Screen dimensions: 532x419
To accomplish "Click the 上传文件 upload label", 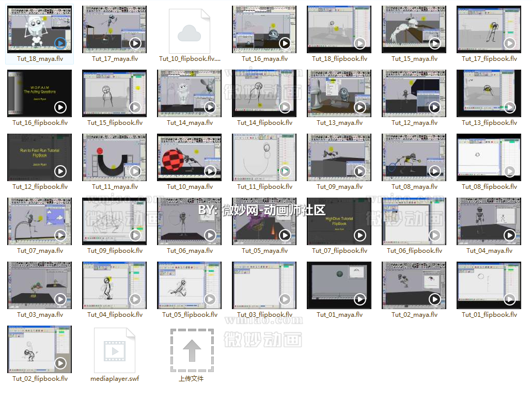I will click(x=191, y=379).
